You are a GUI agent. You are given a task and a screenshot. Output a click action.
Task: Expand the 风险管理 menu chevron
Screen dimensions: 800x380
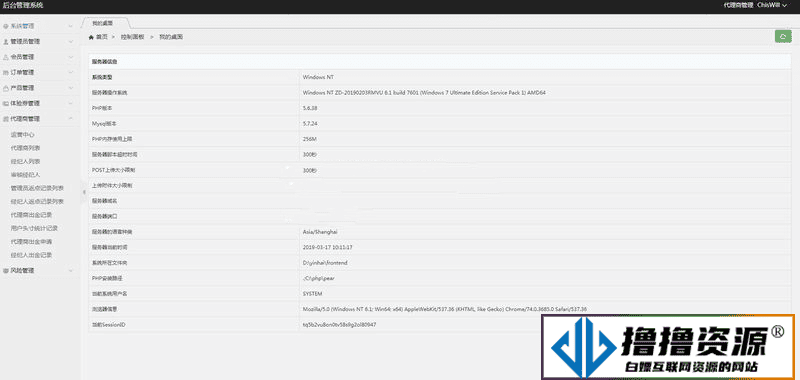click(71, 270)
